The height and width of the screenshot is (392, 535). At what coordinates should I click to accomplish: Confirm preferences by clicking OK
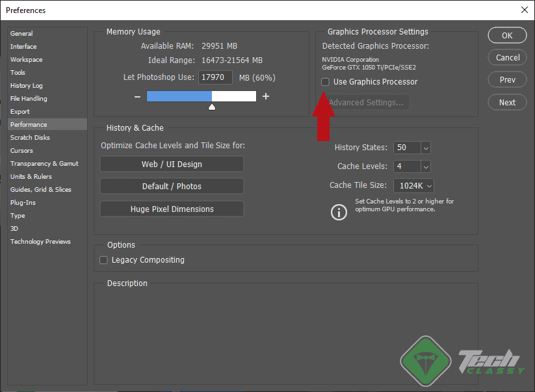(x=507, y=35)
